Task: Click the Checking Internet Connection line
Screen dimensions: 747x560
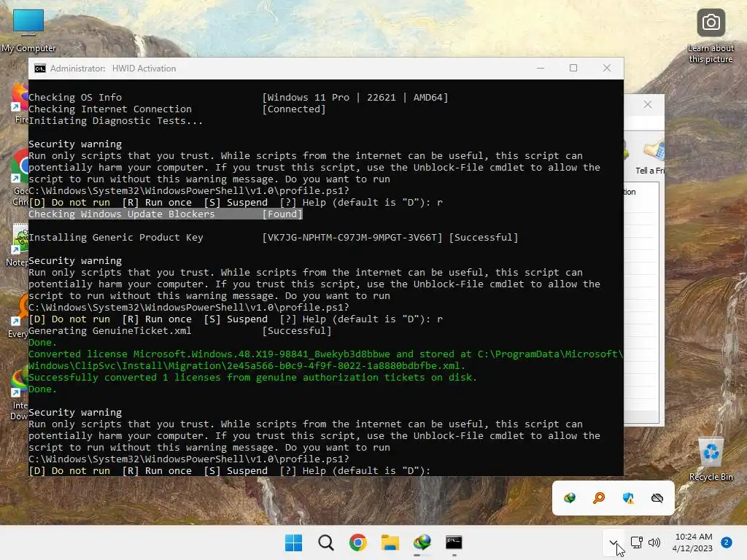Action: pos(177,109)
